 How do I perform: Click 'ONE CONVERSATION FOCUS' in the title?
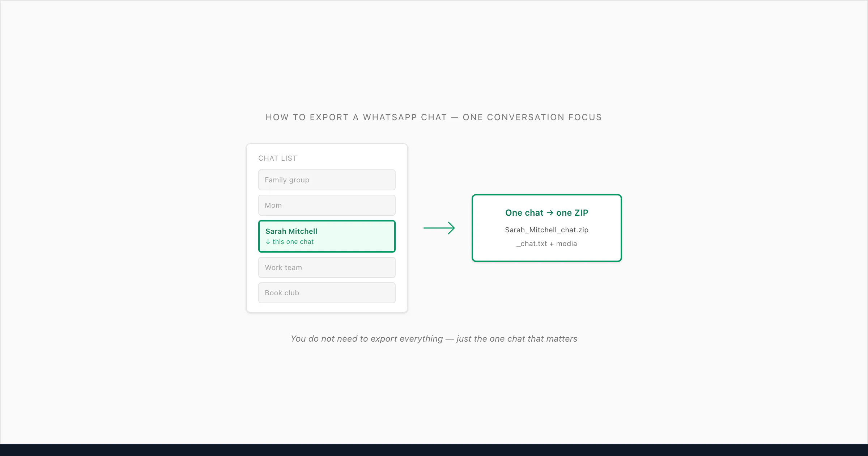click(x=532, y=117)
